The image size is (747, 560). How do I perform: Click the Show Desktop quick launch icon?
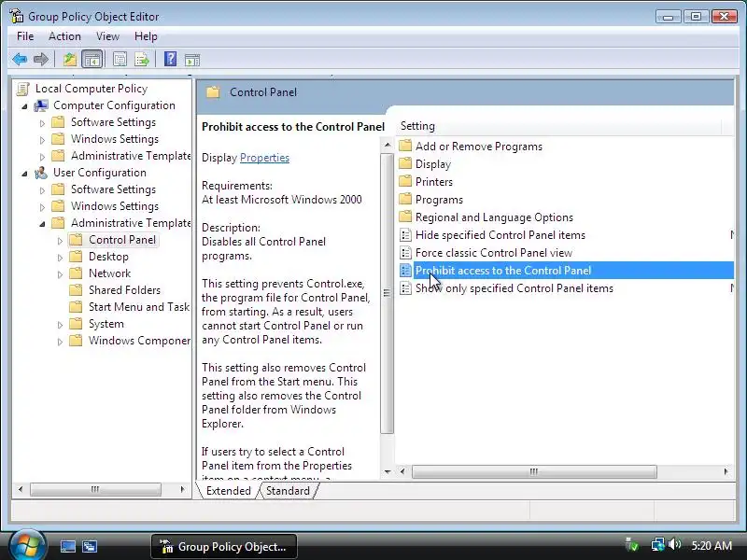(67, 547)
